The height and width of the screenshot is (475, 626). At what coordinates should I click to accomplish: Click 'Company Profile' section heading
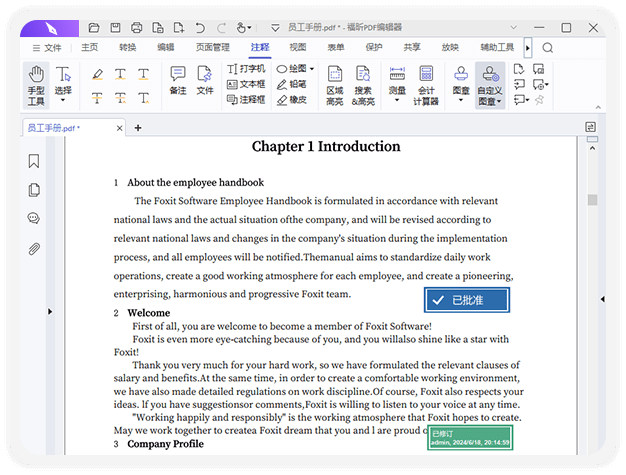pyautogui.click(x=165, y=444)
